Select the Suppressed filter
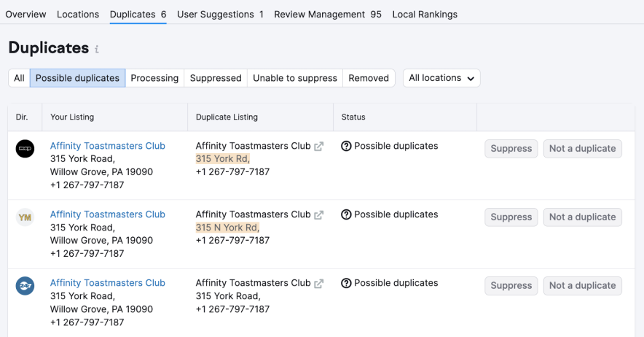 tap(216, 78)
